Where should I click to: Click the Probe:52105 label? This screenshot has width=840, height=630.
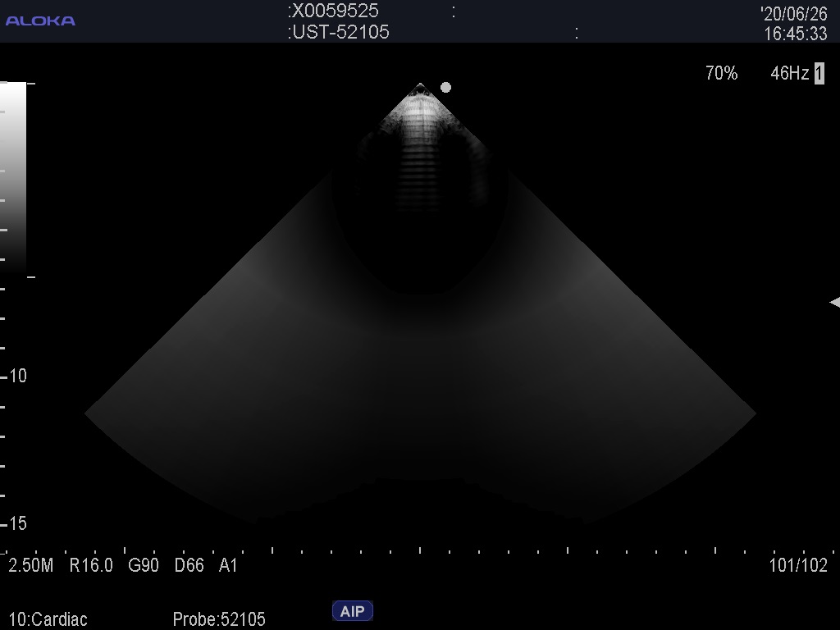coord(219,619)
